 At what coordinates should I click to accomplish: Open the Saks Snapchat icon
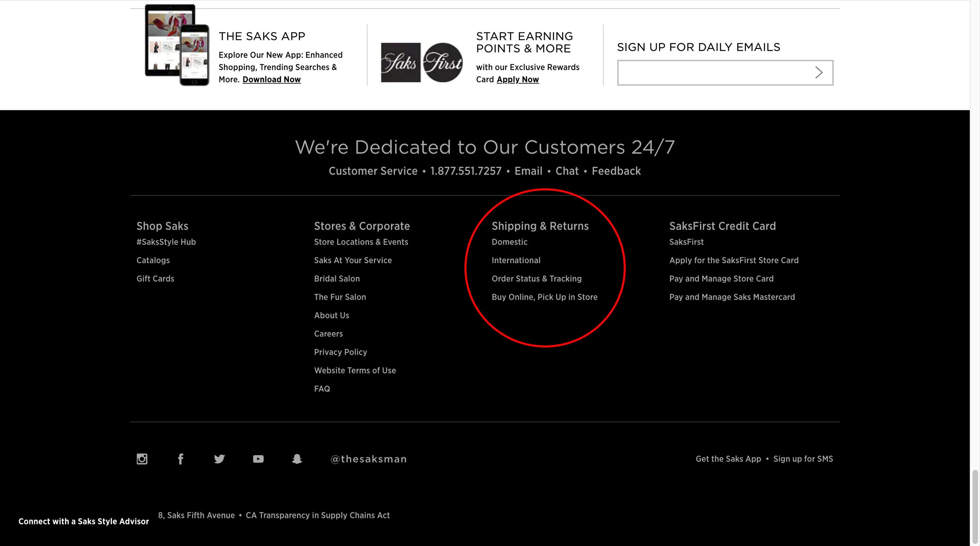[297, 459]
